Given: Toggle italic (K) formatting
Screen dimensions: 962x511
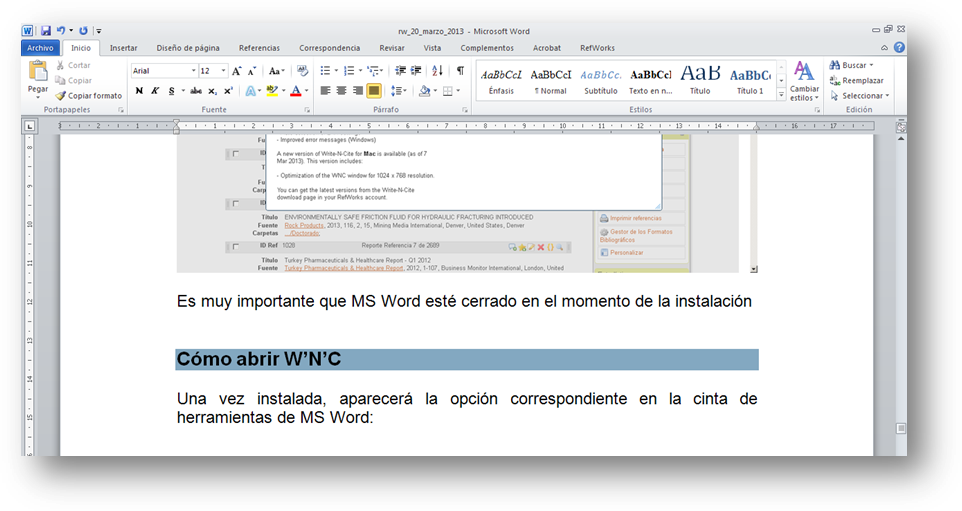Looking at the screenshot, I should 155,91.
